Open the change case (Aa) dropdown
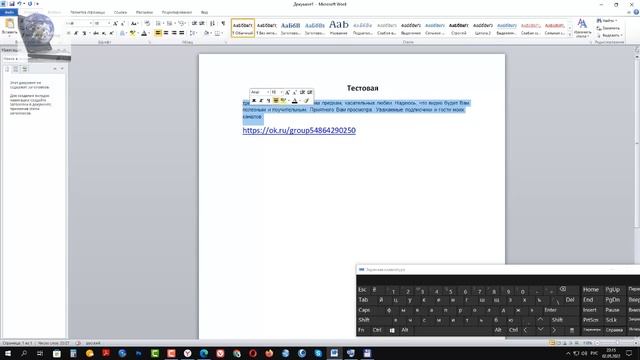 point(134,24)
